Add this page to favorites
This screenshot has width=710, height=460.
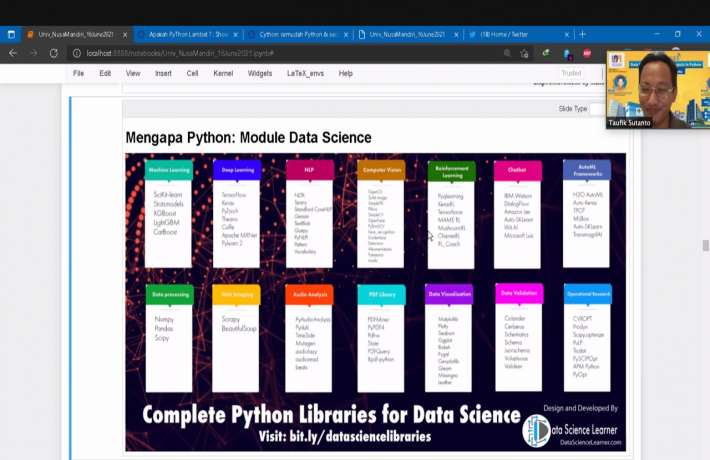524,53
